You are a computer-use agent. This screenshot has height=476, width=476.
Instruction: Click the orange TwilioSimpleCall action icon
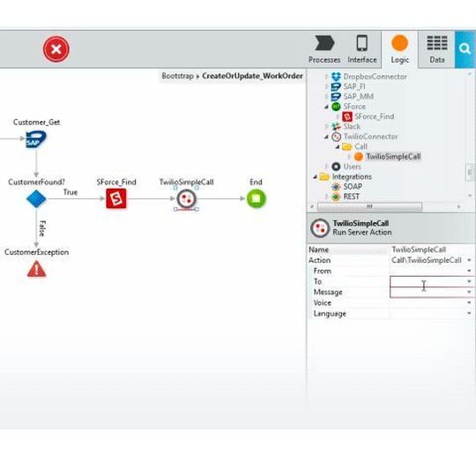(x=359, y=157)
